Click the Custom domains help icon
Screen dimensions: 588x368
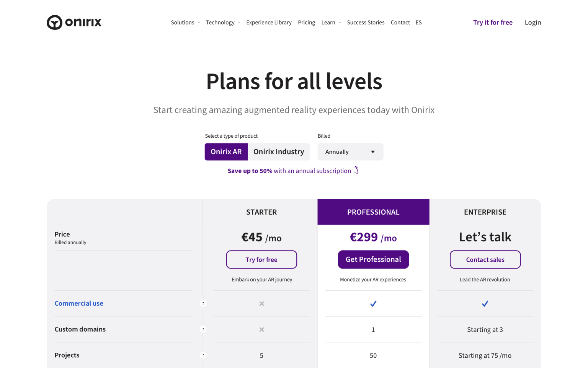click(203, 329)
